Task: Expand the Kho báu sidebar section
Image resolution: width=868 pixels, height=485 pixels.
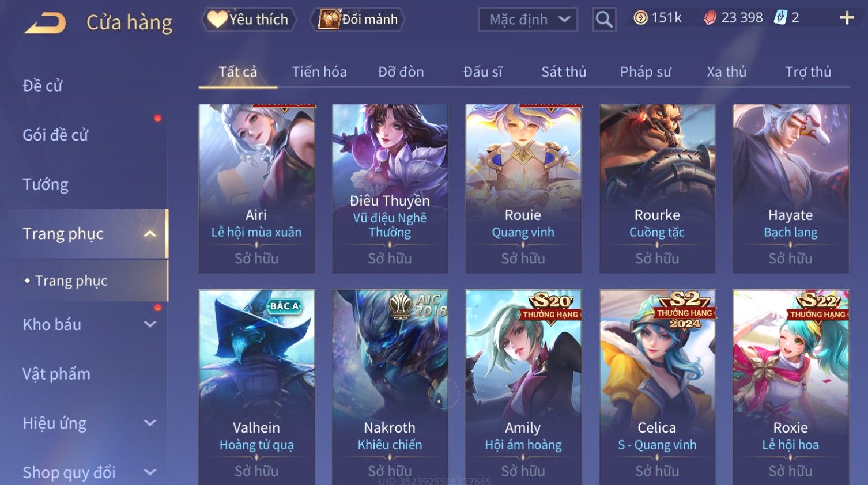Action: coord(150,324)
